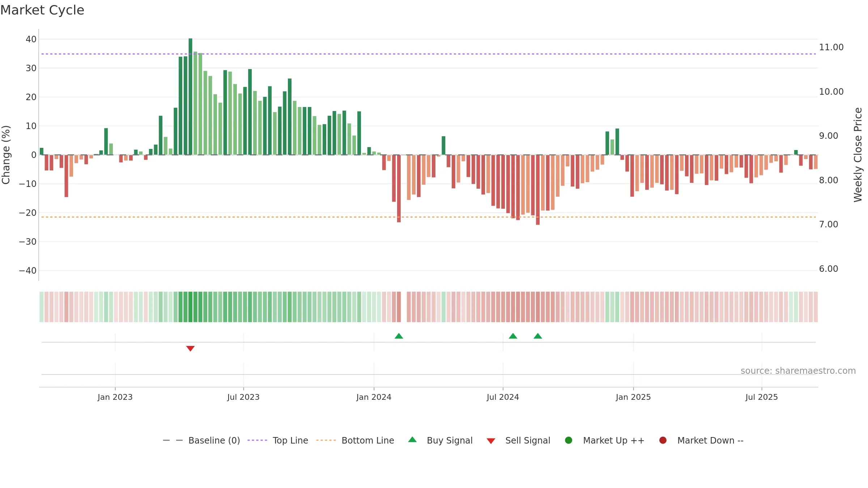This screenshot has height=488, width=868.
Task: Click the buy signal marker after Jan 2024
Action: coord(399,336)
